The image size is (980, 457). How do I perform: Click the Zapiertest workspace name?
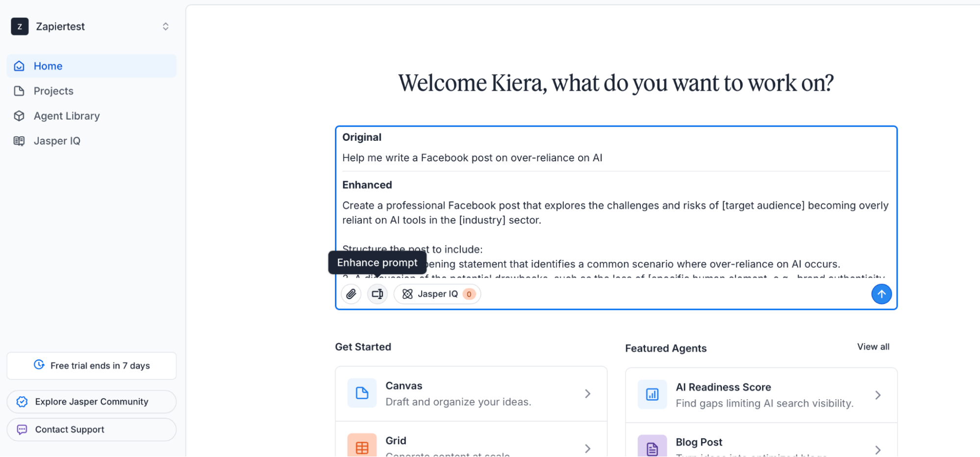click(x=60, y=26)
